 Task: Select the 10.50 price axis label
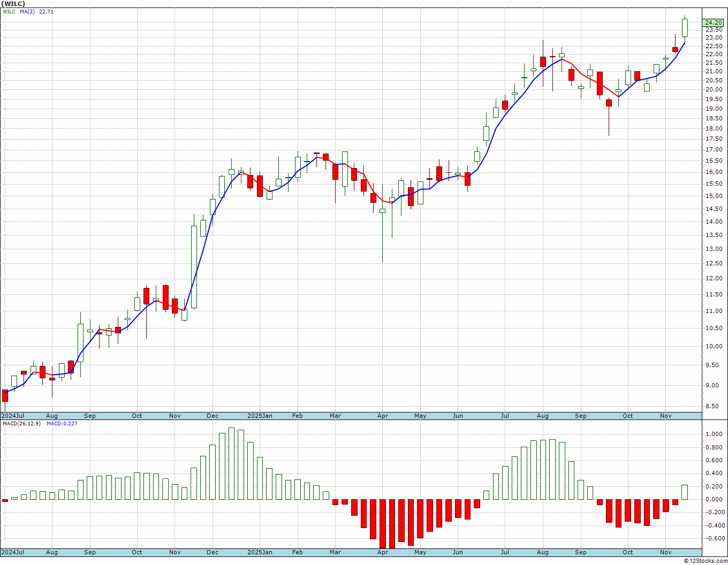(713, 328)
